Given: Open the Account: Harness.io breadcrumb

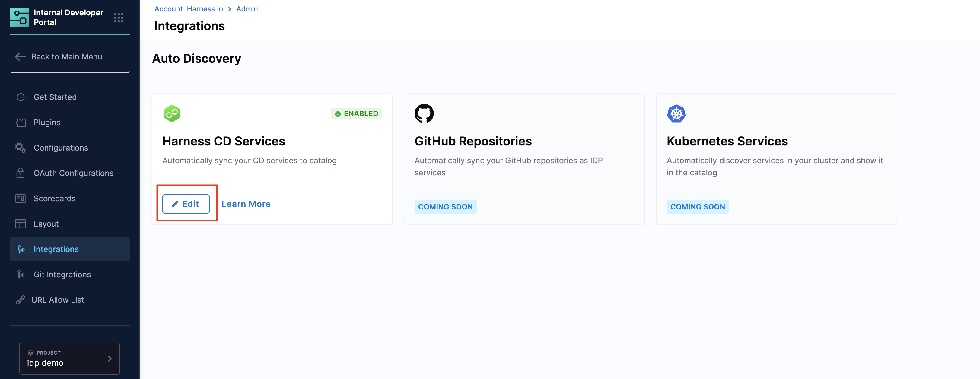Looking at the screenshot, I should click(x=188, y=9).
